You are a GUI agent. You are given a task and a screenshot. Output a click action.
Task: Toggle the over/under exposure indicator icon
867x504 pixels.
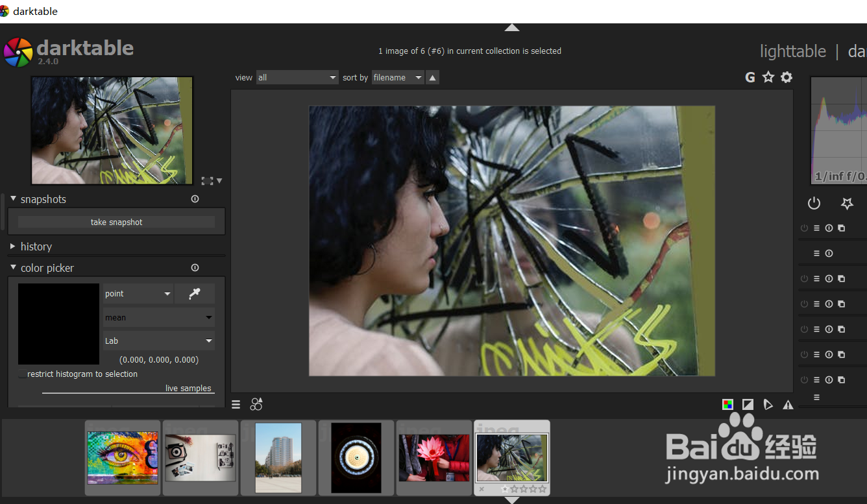[748, 405]
